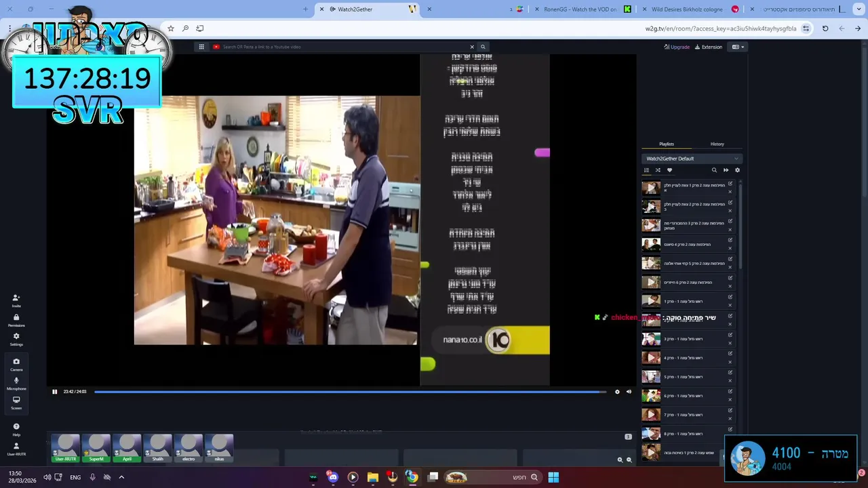Click the browser address bar URL
The image size is (868, 488).
721,28
